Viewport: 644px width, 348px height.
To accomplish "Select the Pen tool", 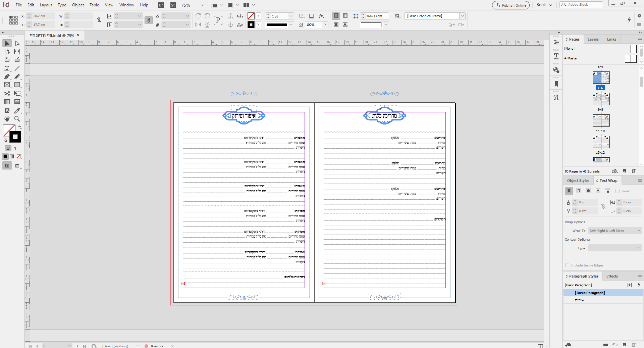I will coord(7,77).
